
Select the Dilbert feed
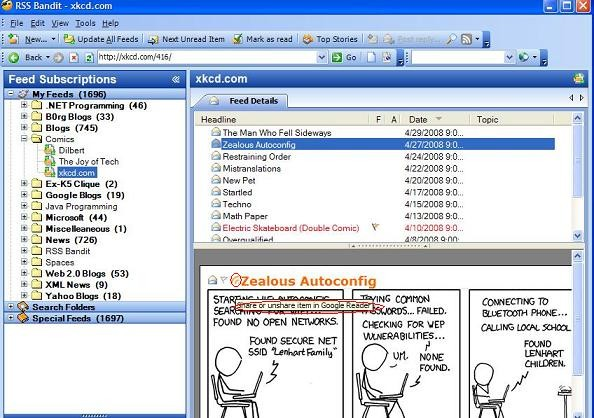(71, 150)
